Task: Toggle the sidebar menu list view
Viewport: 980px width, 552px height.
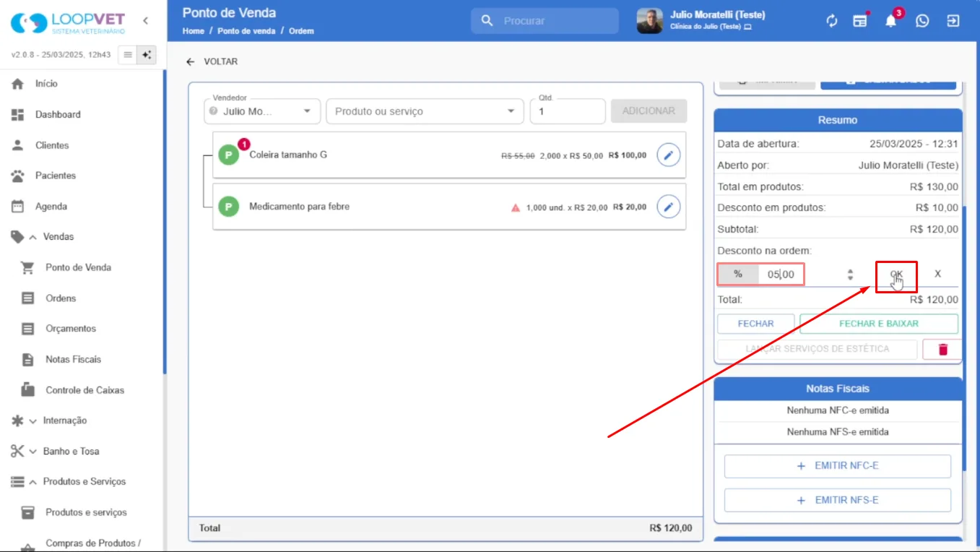Action: [x=128, y=54]
